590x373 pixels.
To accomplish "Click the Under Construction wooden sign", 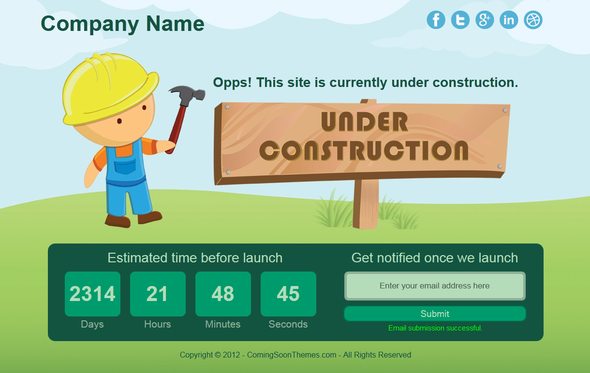I will (x=362, y=143).
